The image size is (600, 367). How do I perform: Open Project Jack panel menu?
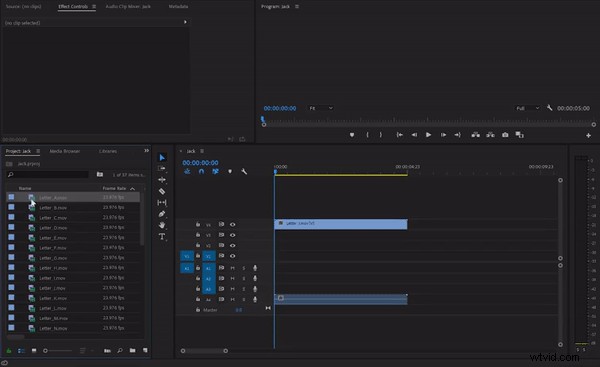[x=38, y=151]
